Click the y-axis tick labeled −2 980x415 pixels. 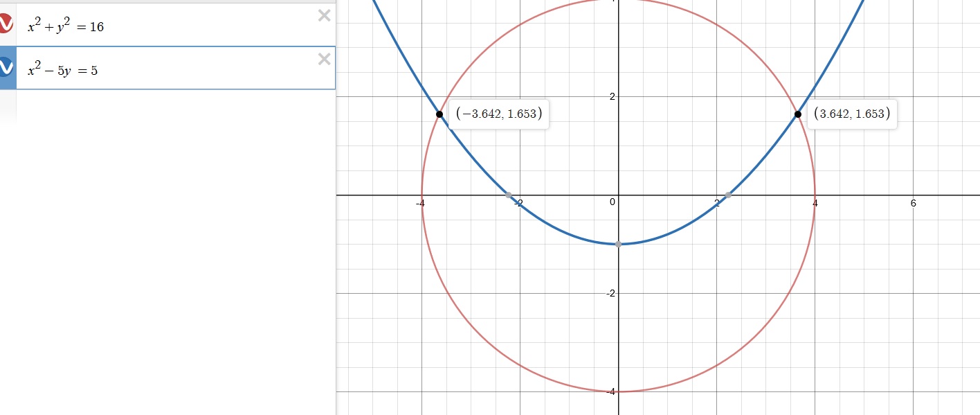[x=611, y=294]
